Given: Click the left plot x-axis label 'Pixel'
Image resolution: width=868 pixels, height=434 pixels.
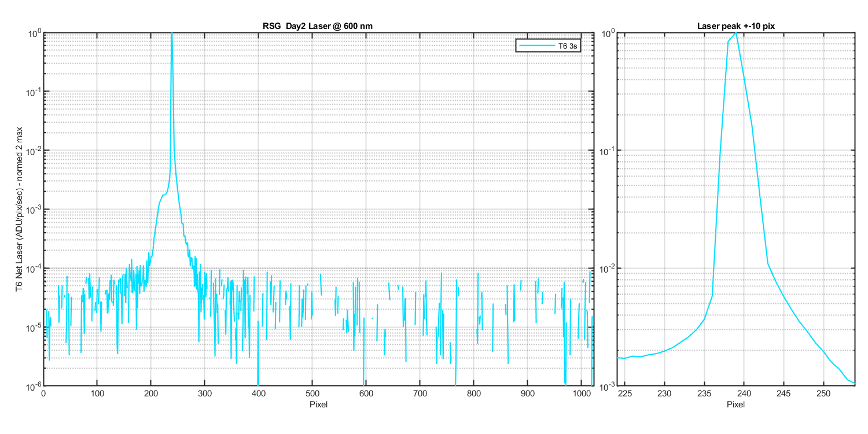Looking at the screenshot, I should (318, 404).
